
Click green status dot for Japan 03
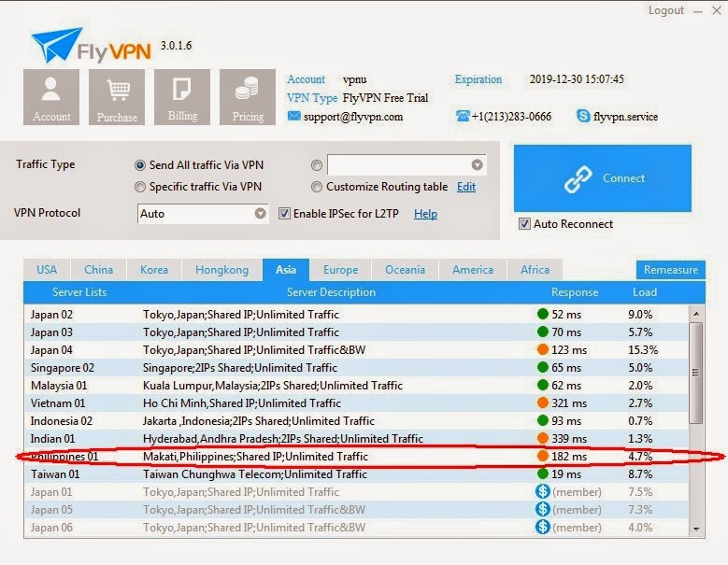tap(543, 332)
